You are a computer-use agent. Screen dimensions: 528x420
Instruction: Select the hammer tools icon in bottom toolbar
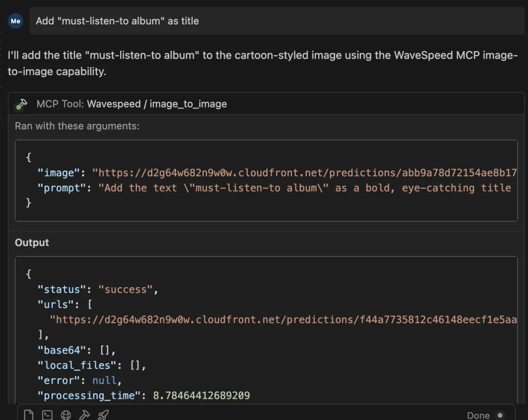click(85, 415)
